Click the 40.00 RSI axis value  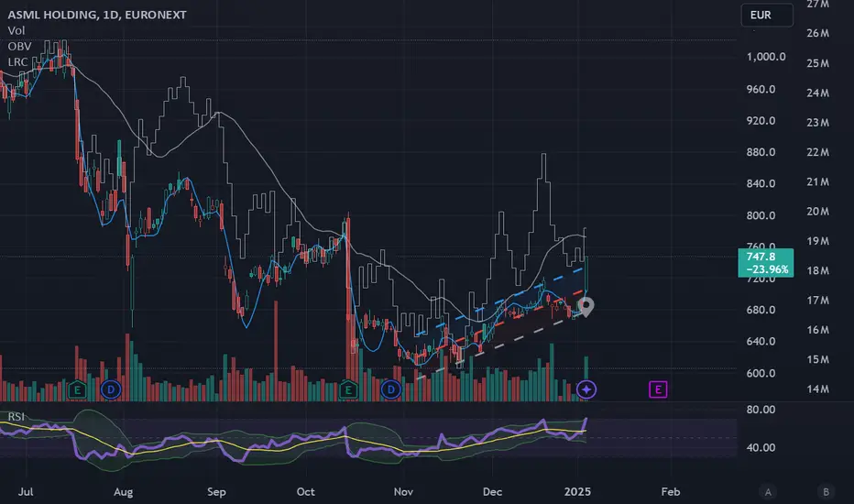[761, 447]
